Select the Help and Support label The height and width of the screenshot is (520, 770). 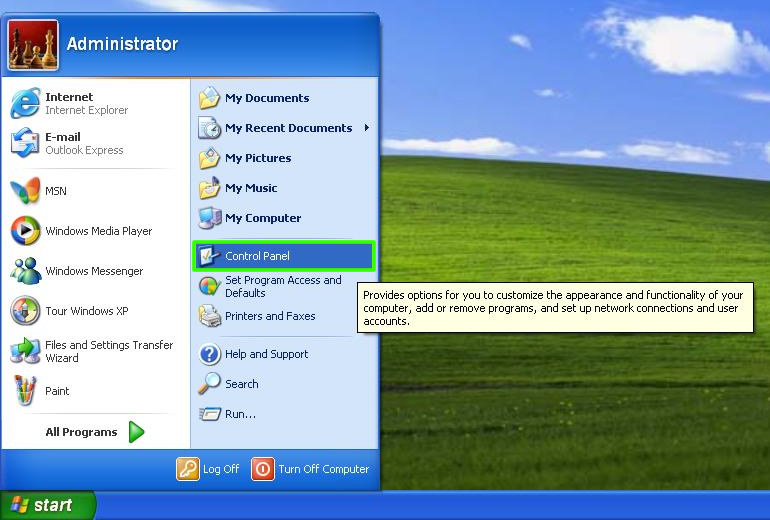click(x=267, y=354)
